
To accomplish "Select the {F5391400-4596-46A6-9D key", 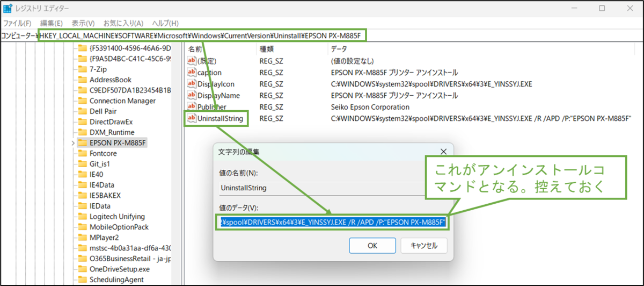I will click(130, 48).
